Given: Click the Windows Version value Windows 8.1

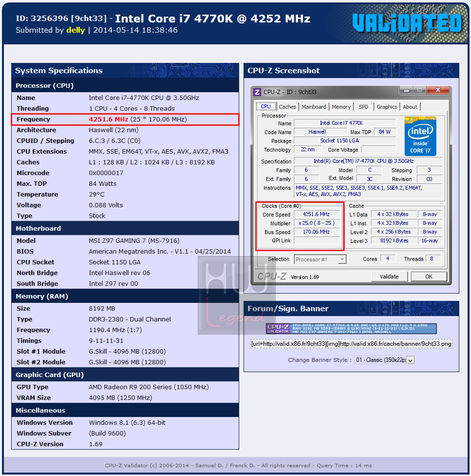Looking at the screenshot, I should [x=127, y=422].
